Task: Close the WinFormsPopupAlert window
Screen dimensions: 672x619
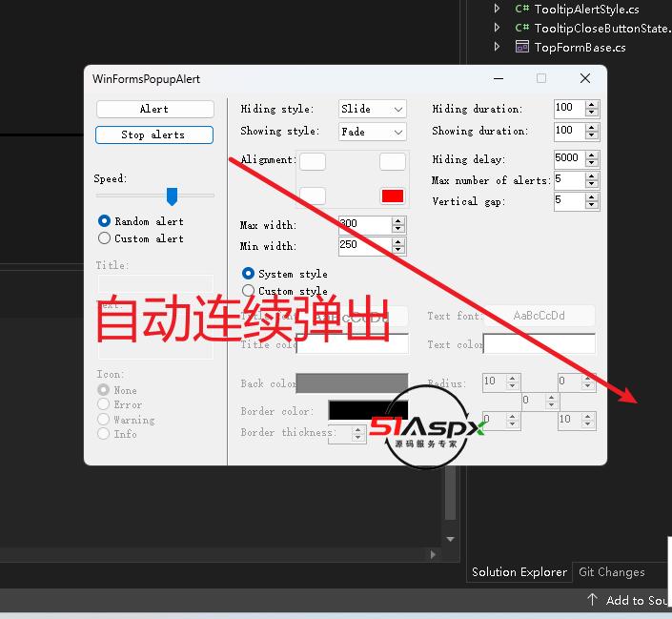Action: point(585,78)
